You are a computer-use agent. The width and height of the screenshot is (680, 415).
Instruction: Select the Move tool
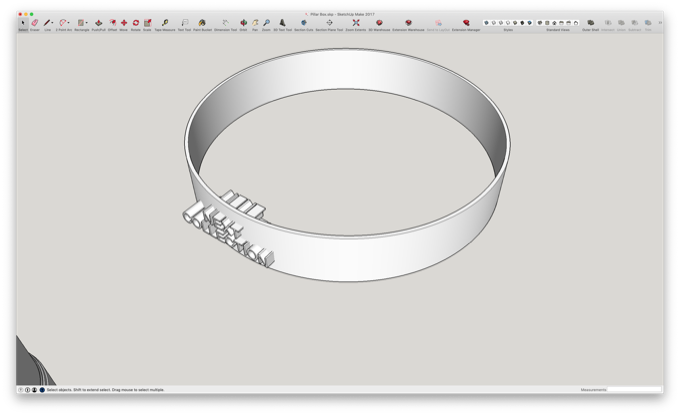124,23
